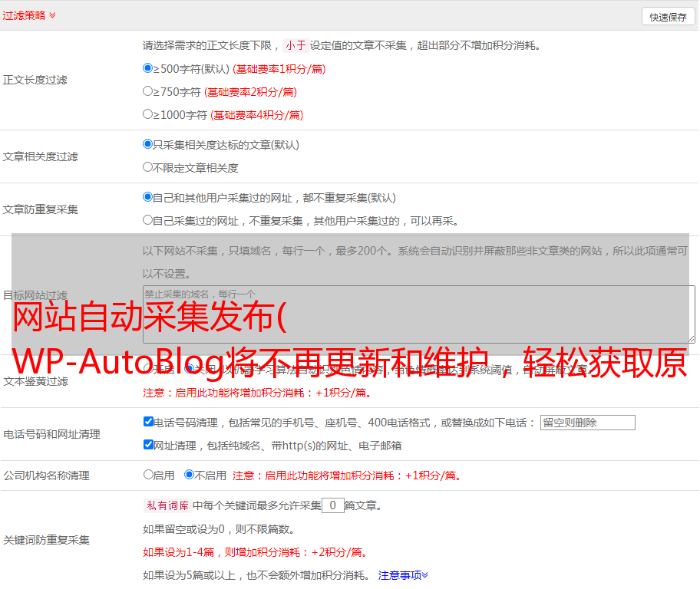The height and width of the screenshot is (589, 700).
Task: Click the red (基础费率4积分/篇) note
Action: pos(256,115)
